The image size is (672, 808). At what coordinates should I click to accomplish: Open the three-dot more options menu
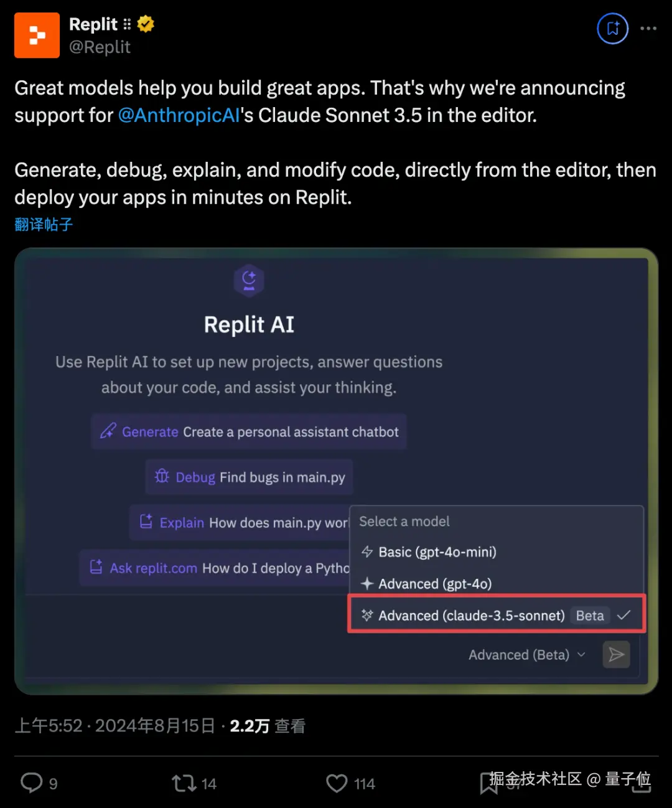point(648,29)
